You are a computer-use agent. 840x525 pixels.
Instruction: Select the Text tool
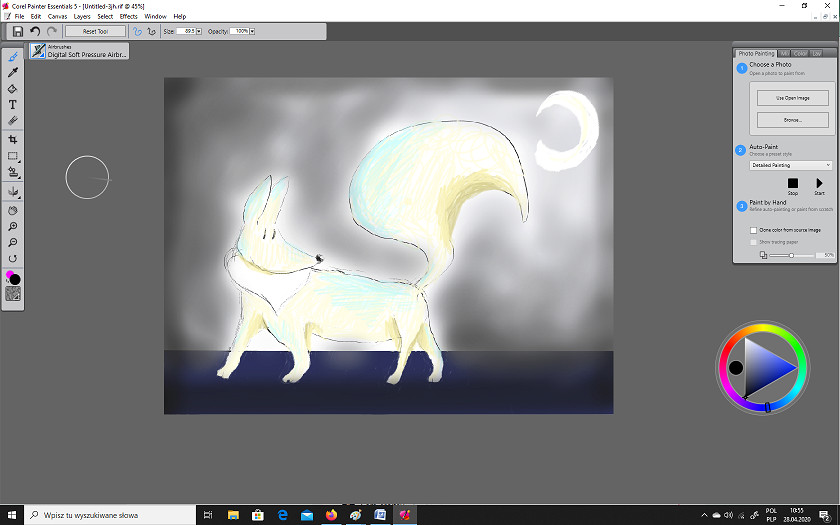tap(13, 104)
